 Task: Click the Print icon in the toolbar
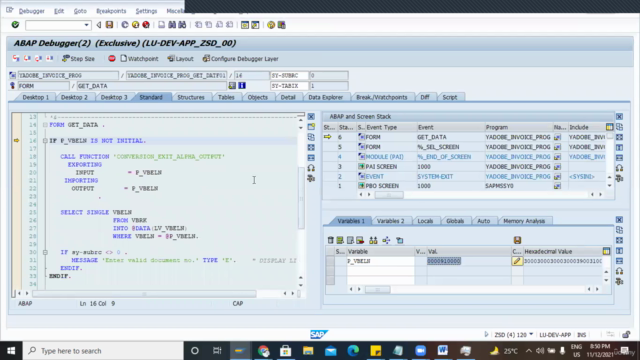tap(162, 25)
